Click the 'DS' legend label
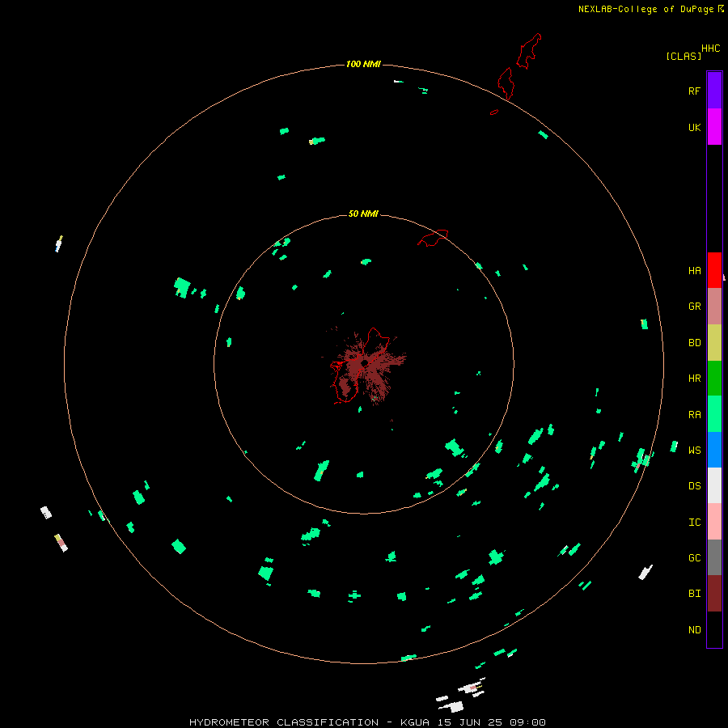The width and height of the screenshot is (728, 728). point(694,486)
